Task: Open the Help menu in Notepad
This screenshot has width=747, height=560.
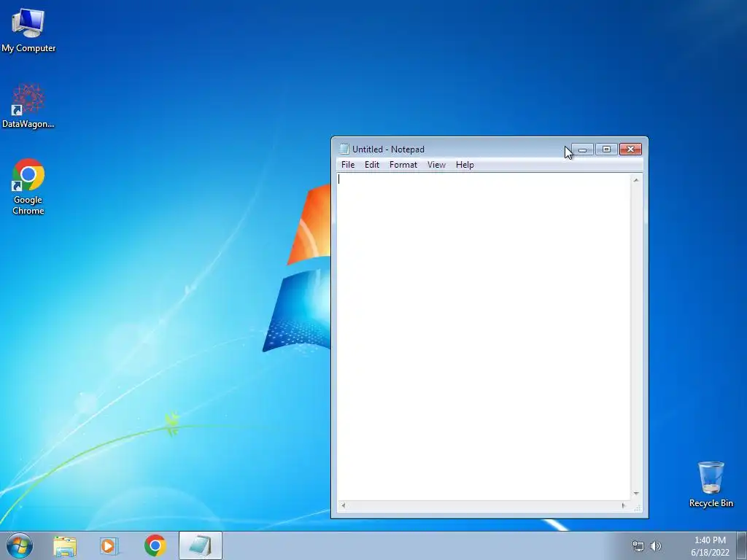Action: pyautogui.click(x=465, y=165)
